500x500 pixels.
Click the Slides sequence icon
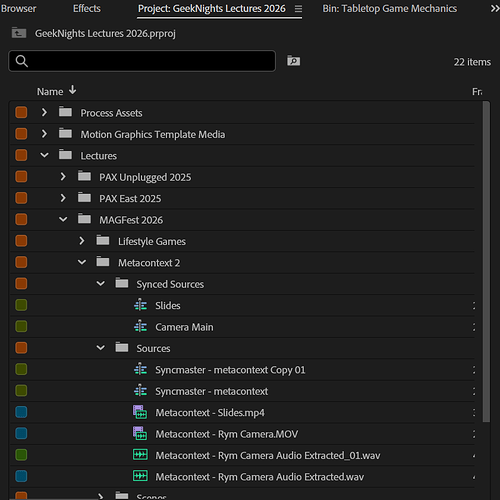pos(140,305)
